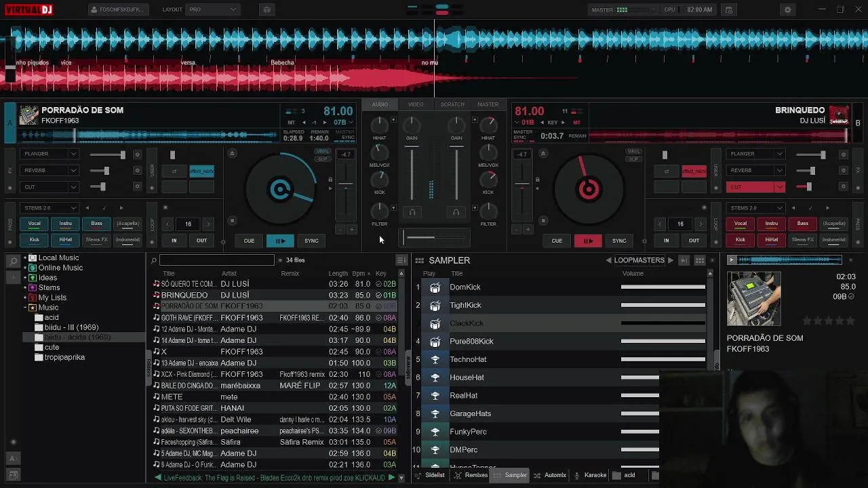
Task: Toggle Bass stem pad on right deck
Action: point(802,224)
